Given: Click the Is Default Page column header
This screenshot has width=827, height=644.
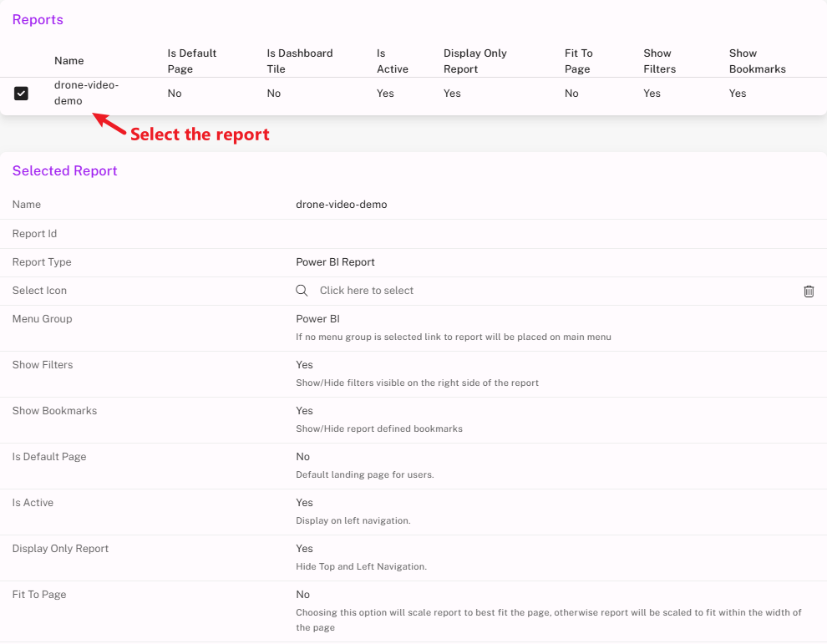Looking at the screenshot, I should (x=191, y=61).
